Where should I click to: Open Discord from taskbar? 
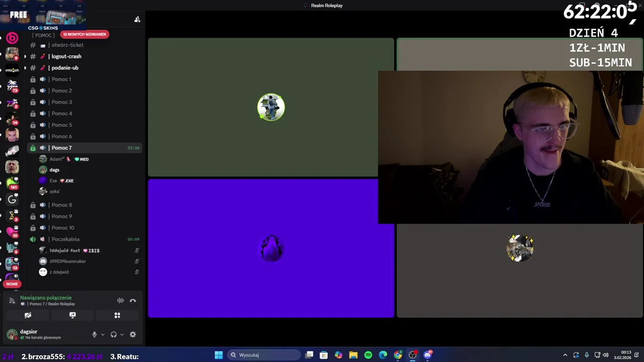tap(428, 355)
